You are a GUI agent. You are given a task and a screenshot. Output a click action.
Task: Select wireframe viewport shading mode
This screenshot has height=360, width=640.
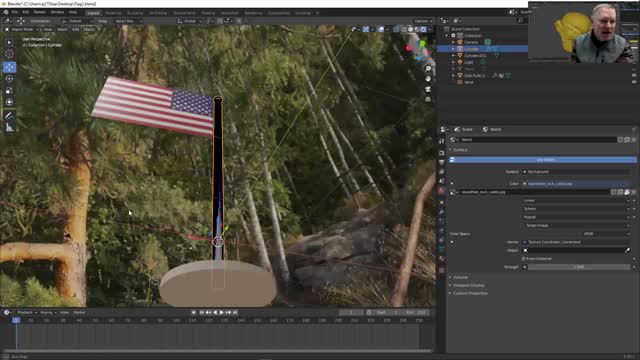coord(404,29)
